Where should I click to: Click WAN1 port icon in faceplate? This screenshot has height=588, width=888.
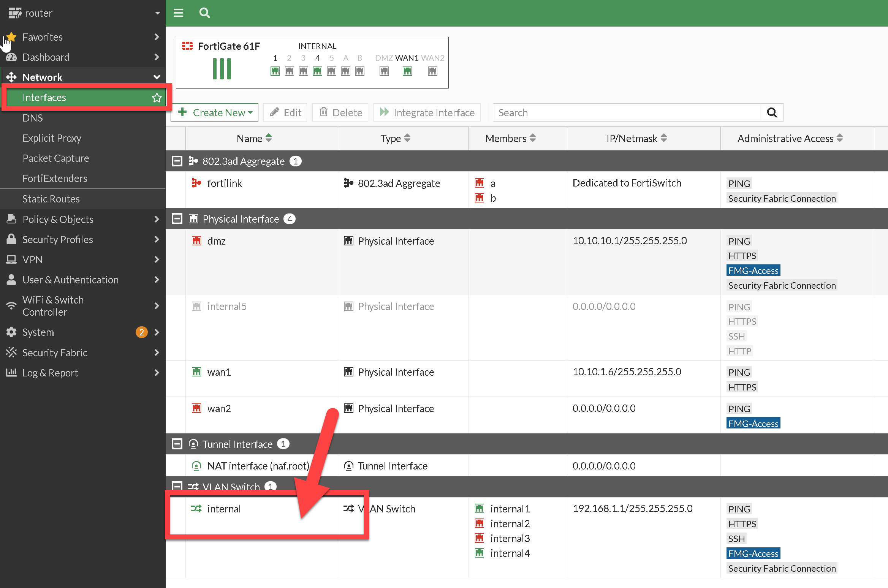click(x=407, y=71)
